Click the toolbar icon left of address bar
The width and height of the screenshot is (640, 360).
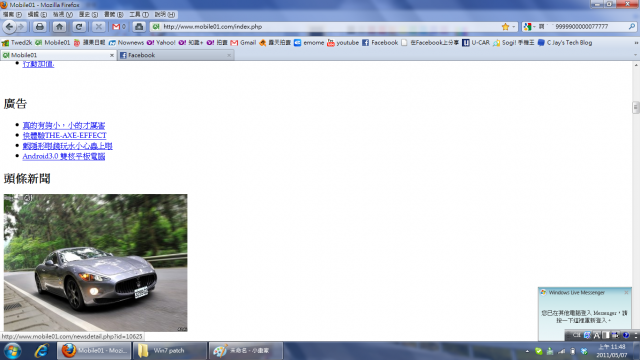[x=139, y=27]
